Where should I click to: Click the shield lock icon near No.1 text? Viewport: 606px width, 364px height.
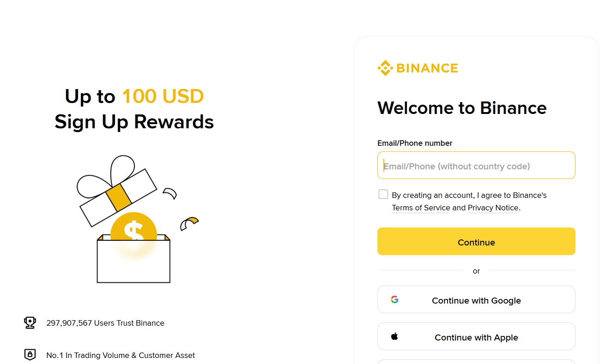point(30,355)
